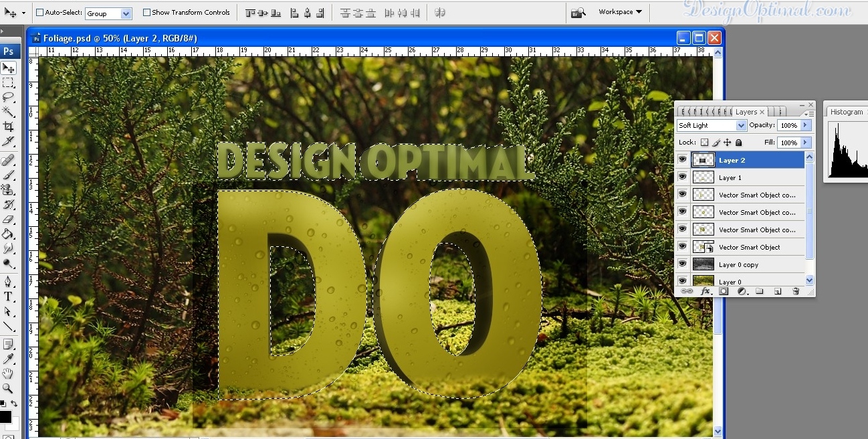The width and height of the screenshot is (868, 439).
Task: Toggle visibility of the bottom Layer 0
Action: pos(682,281)
